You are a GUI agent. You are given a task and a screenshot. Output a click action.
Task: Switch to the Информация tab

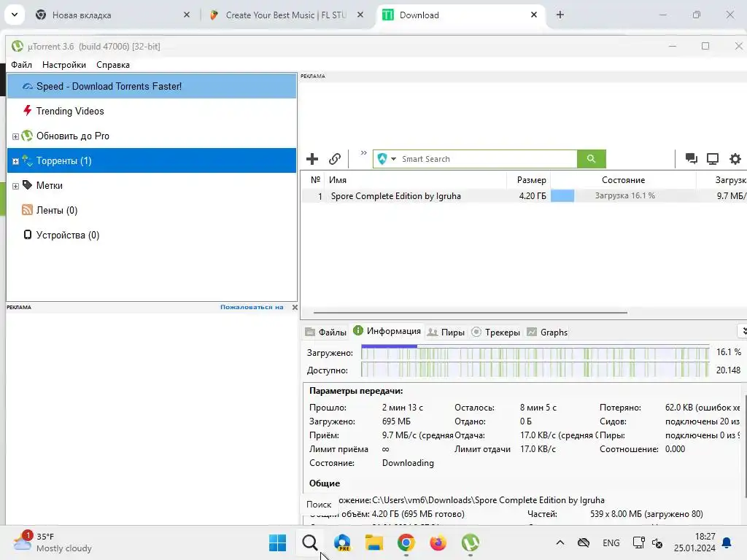pos(387,331)
